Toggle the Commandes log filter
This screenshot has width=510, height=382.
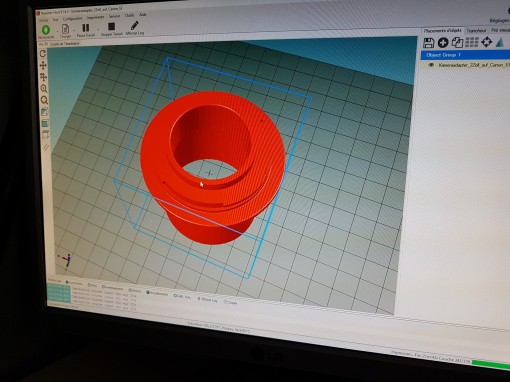tap(74, 283)
